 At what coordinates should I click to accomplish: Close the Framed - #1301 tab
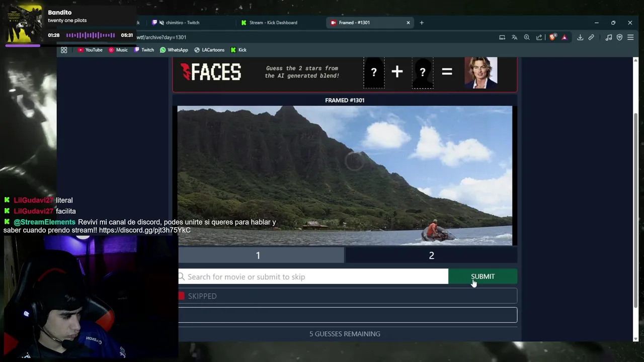click(408, 23)
